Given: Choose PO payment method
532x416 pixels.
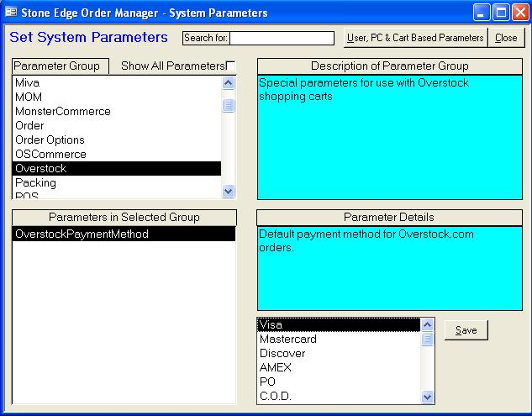Looking at the screenshot, I should coord(339,382).
